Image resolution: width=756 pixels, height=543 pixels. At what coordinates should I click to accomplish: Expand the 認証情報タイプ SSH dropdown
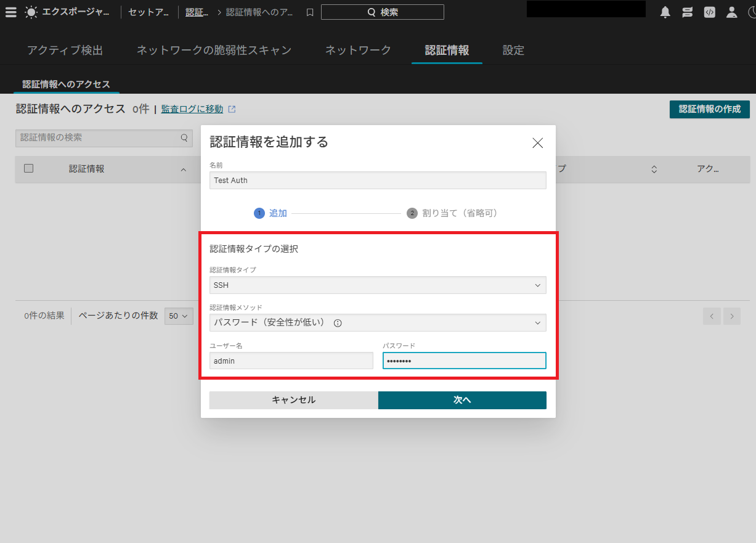(378, 285)
